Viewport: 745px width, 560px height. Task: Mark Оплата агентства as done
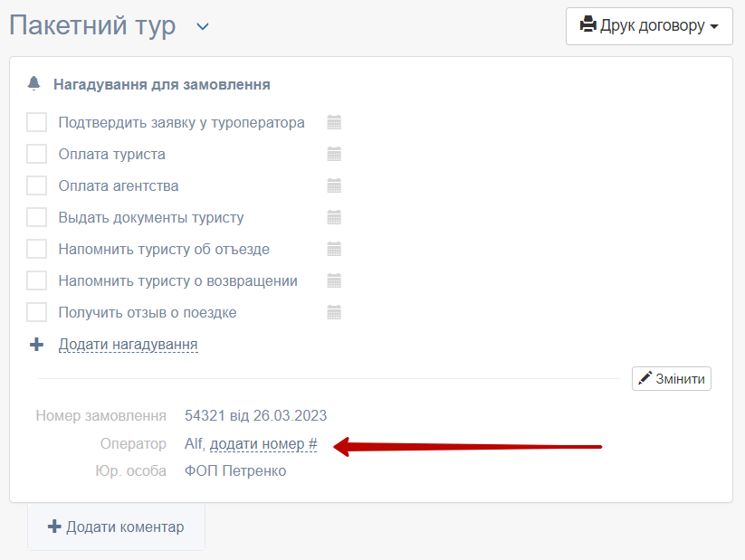point(36,185)
